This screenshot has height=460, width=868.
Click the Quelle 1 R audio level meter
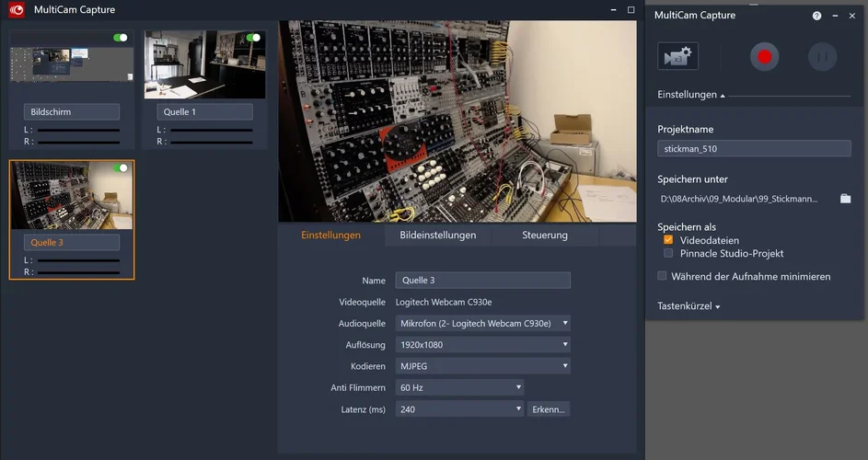point(212,143)
